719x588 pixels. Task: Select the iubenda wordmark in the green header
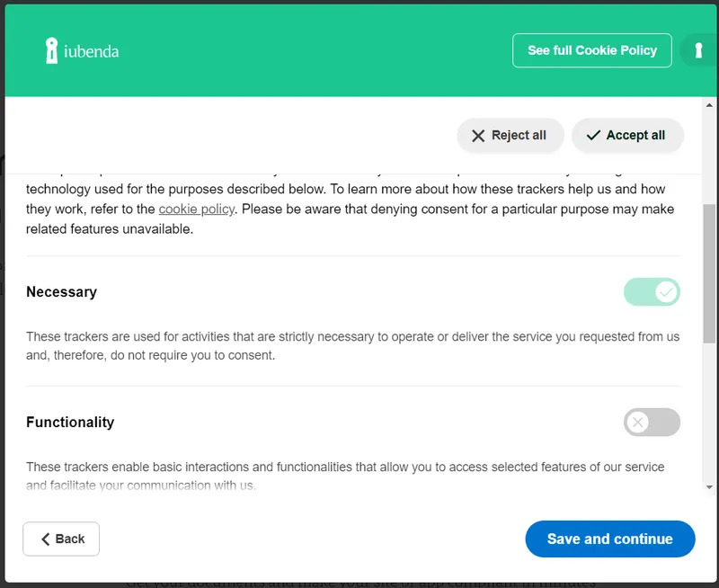[x=90, y=50]
